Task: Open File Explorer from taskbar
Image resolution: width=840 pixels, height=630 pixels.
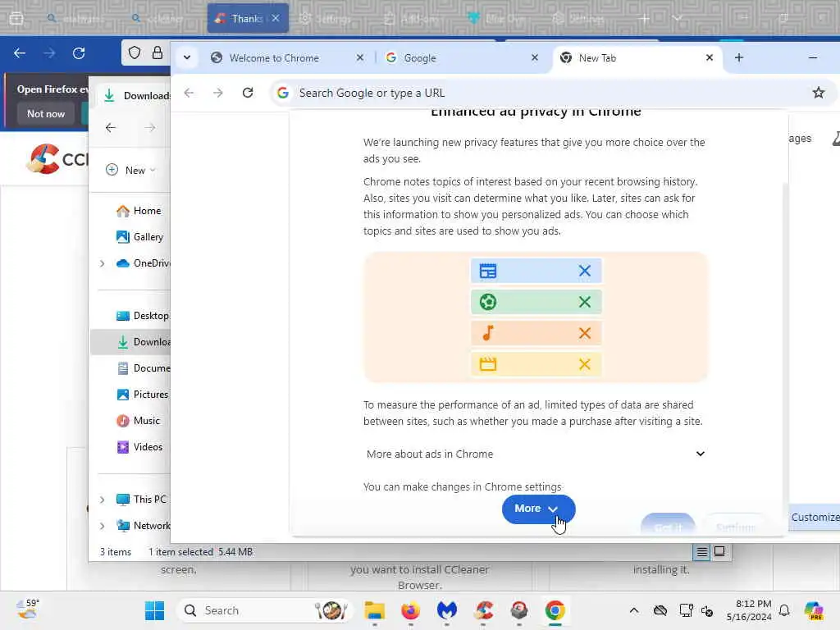Action: point(374,610)
